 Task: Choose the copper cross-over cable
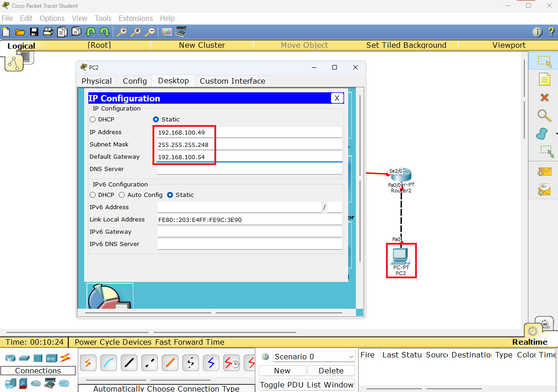pos(150,363)
